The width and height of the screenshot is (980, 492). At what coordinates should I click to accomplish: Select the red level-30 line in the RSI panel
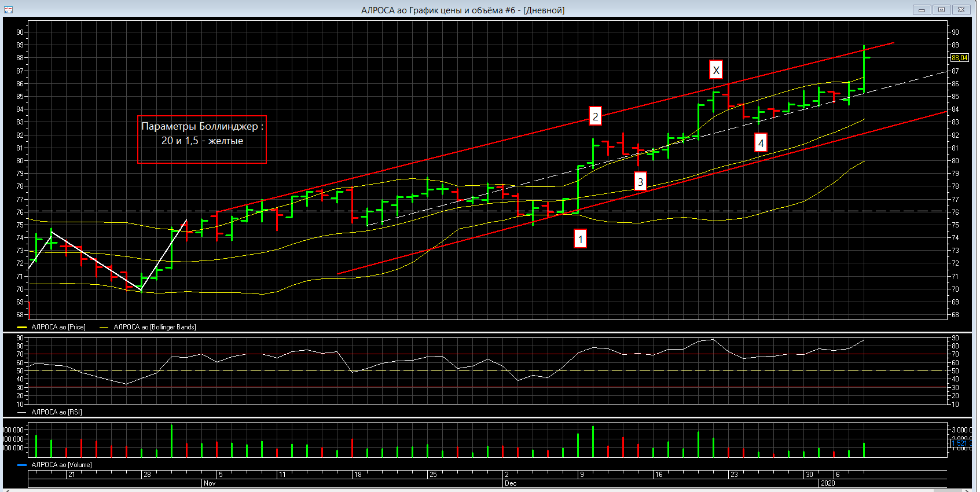coord(487,387)
